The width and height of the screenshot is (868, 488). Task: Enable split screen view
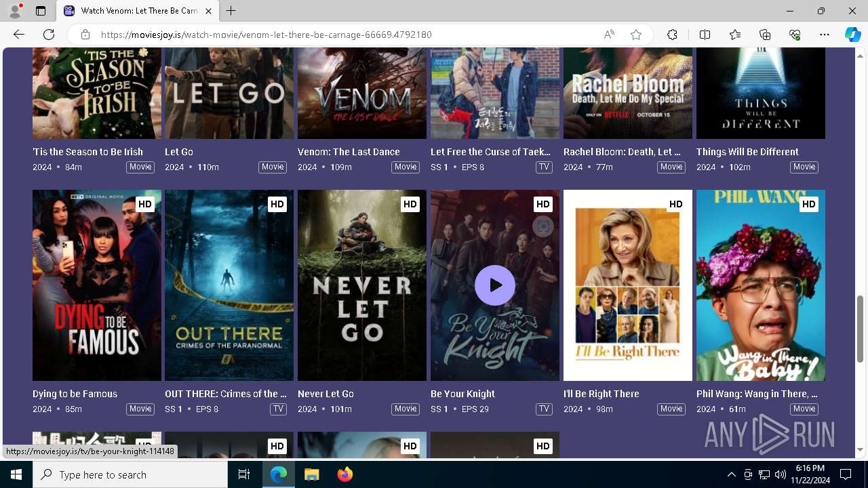coord(705,35)
